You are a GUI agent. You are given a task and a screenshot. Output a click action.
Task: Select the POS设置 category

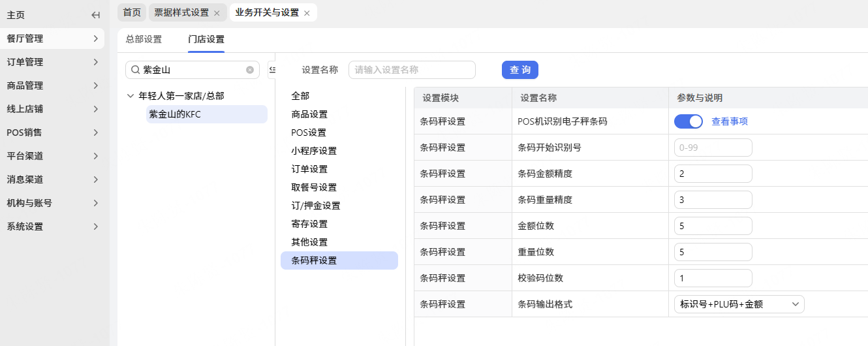[309, 133]
